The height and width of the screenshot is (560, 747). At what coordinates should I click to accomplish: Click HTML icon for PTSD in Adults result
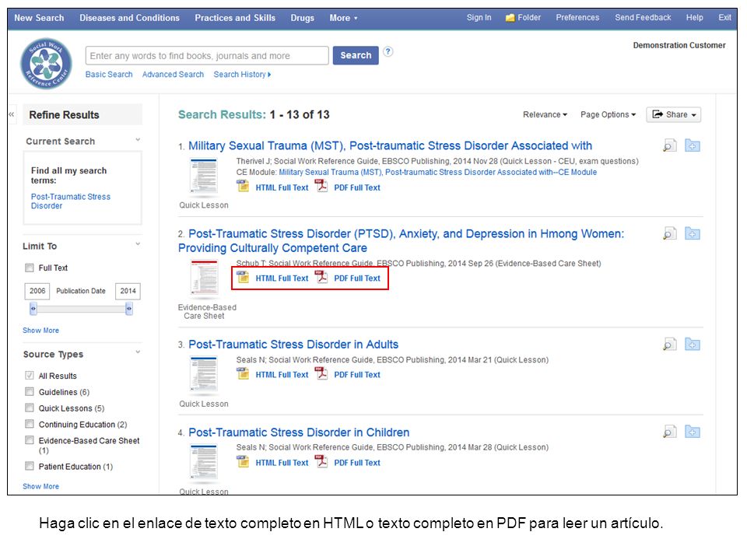pyautogui.click(x=243, y=373)
